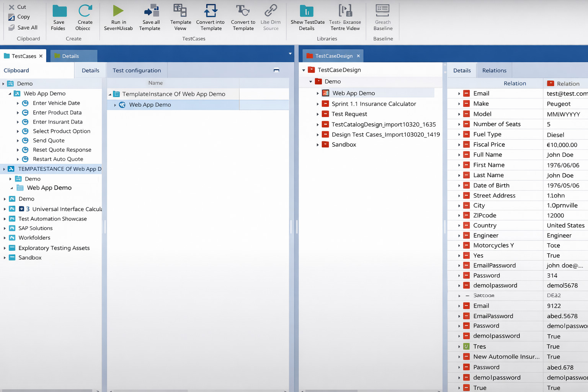Switch to the Relations tab
Viewport: 588px width, 392px height.
coord(494,70)
